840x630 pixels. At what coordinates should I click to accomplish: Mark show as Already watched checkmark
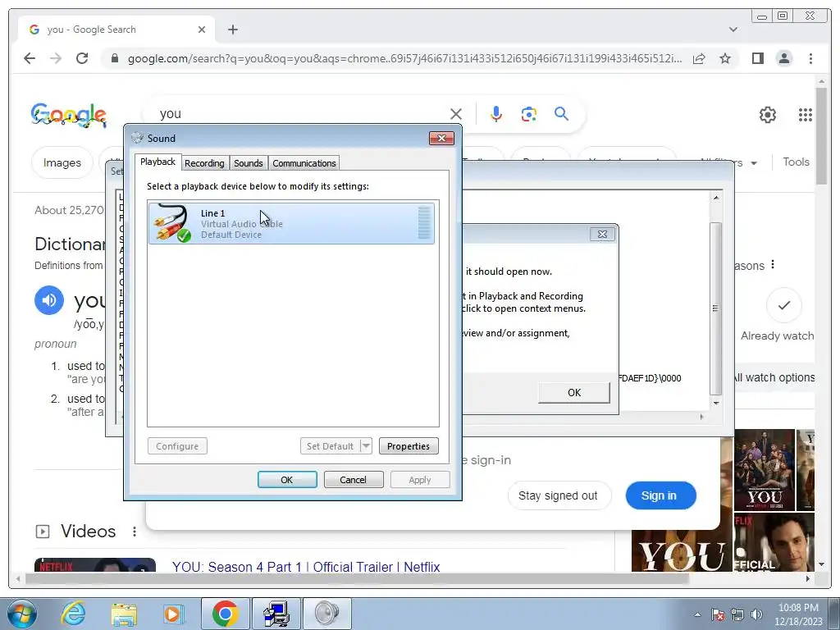click(x=783, y=305)
